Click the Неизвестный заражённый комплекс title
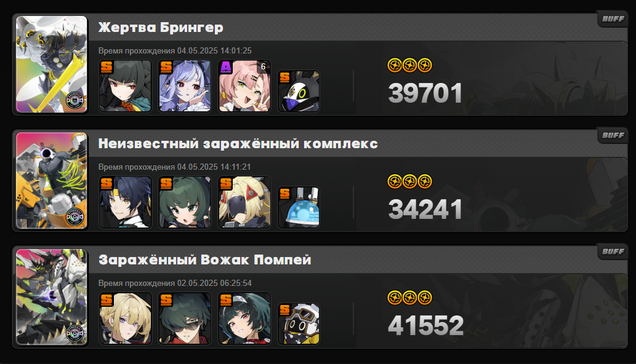 [x=238, y=144]
